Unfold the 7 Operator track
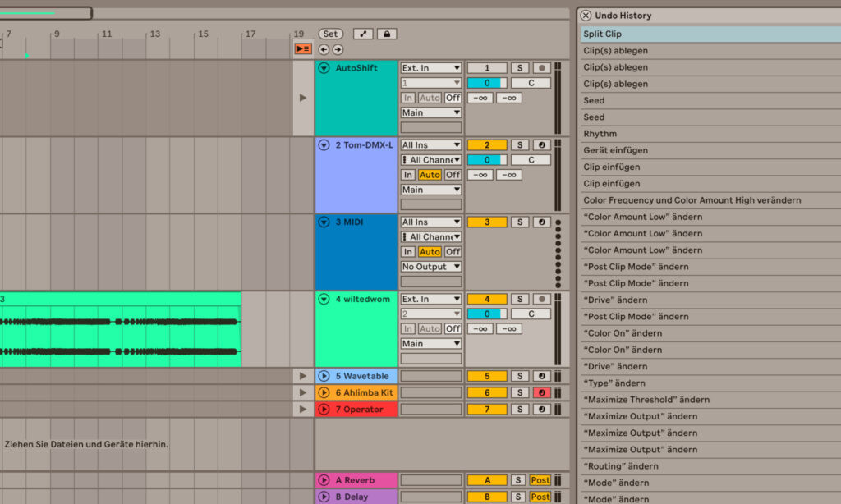This screenshot has width=841, height=504. pyautogui.click(x=324, y=410)
